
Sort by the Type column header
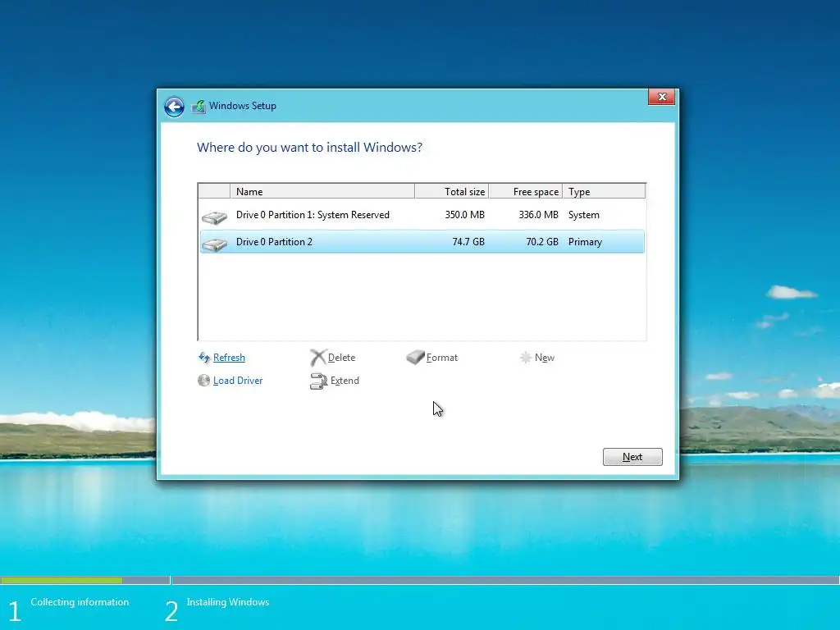[x=605, y=191]
